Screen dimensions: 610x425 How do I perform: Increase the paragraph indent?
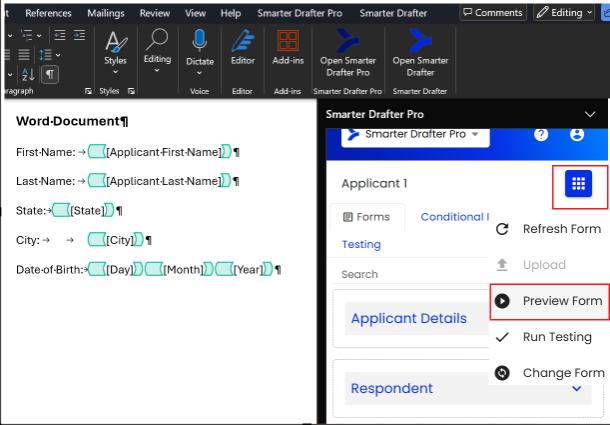(79, 35)
